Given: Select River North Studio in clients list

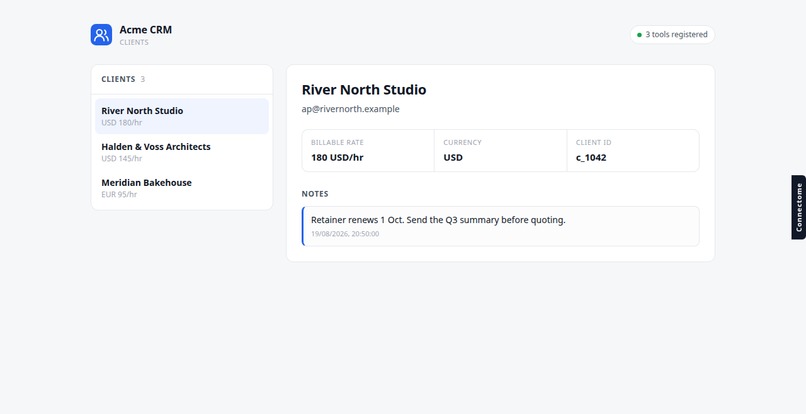Looking at the screenshot, I should point(182,116).
